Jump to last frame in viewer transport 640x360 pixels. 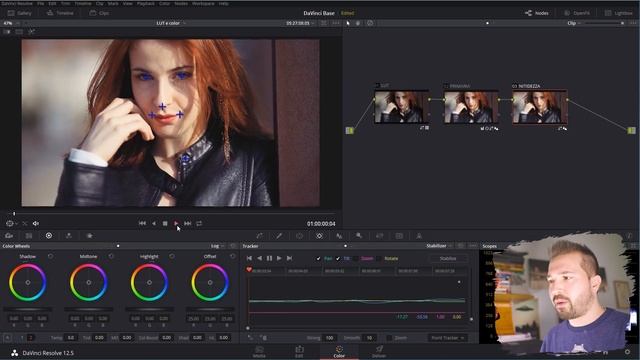click(x=187, y=223)
